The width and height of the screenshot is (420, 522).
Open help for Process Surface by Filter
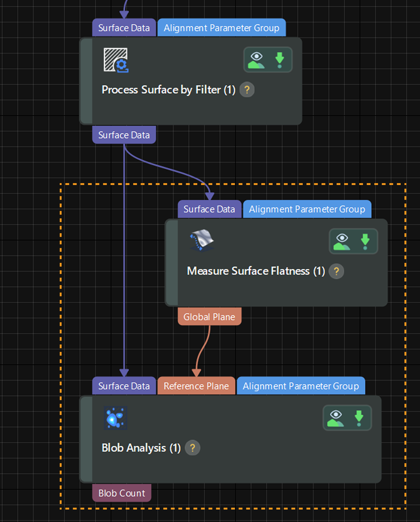[247, 90]
